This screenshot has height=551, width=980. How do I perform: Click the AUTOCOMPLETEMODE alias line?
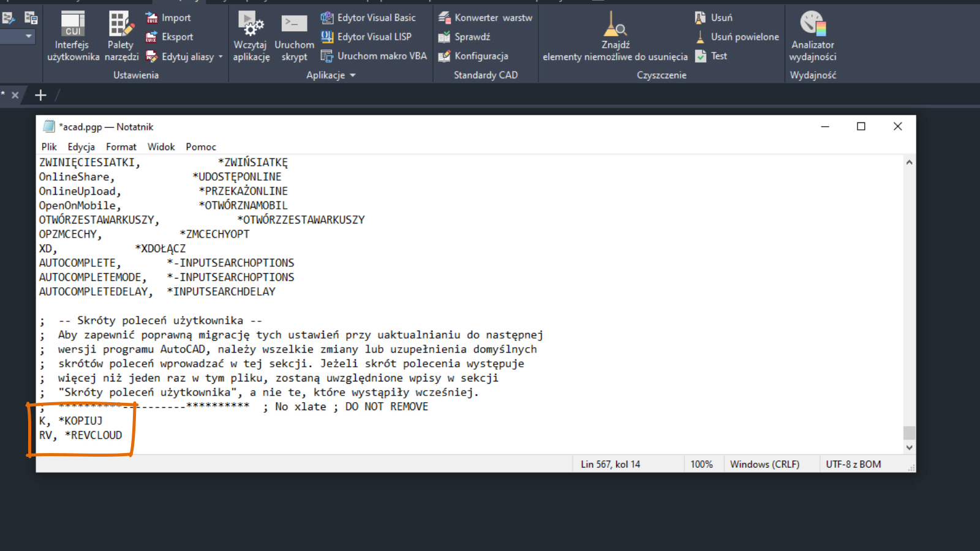(167, 277)
